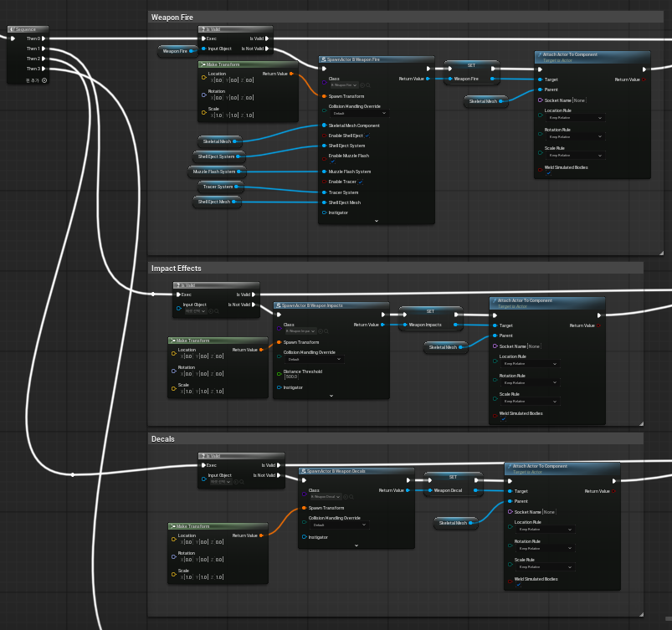Select the SpawnActor Weapon Decals node title

click(x=357, y=471)
